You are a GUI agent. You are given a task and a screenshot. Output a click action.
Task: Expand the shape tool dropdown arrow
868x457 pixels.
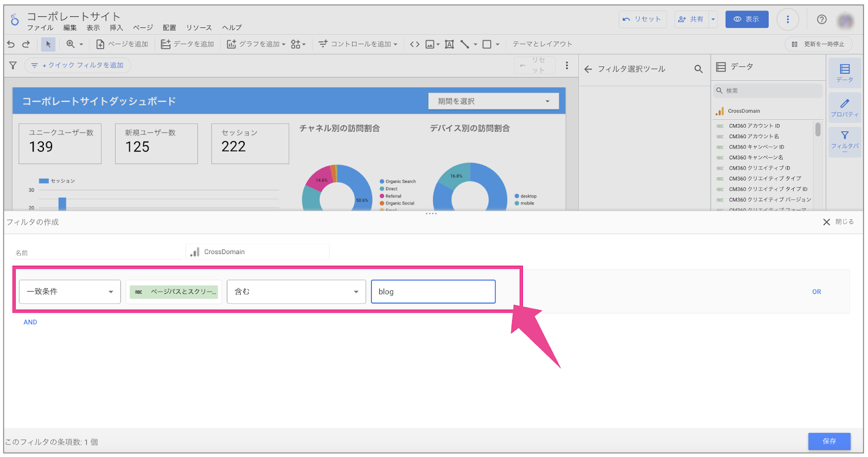click(x=497, y=44)
